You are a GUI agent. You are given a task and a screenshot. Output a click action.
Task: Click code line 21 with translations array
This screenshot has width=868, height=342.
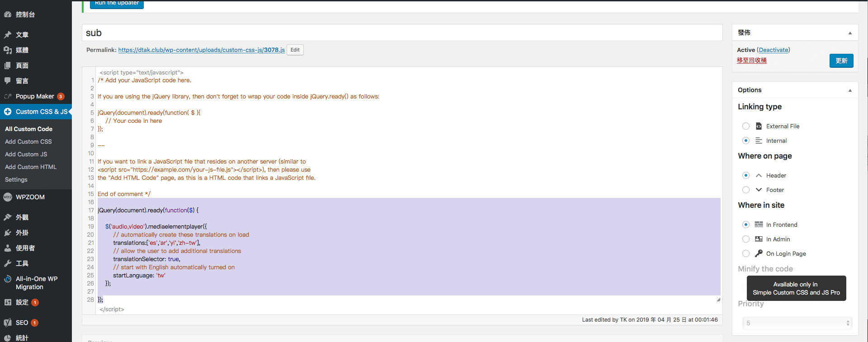(x=156, y=243)
